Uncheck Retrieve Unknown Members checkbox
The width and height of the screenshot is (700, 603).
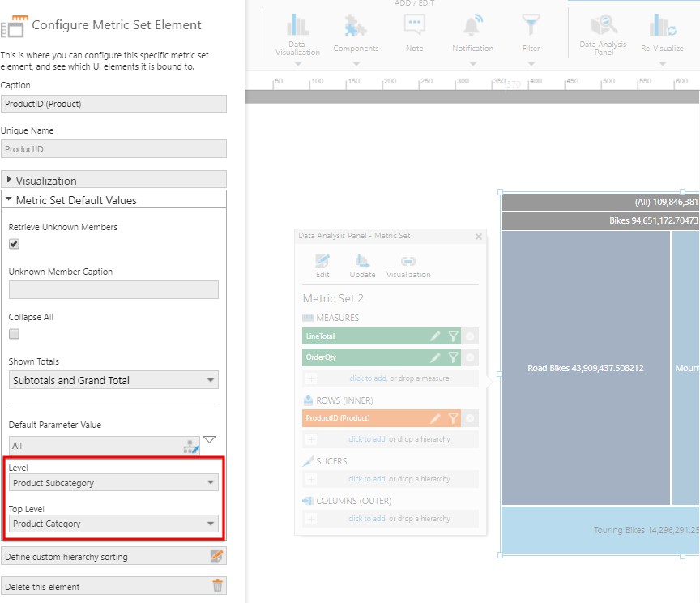15,244
